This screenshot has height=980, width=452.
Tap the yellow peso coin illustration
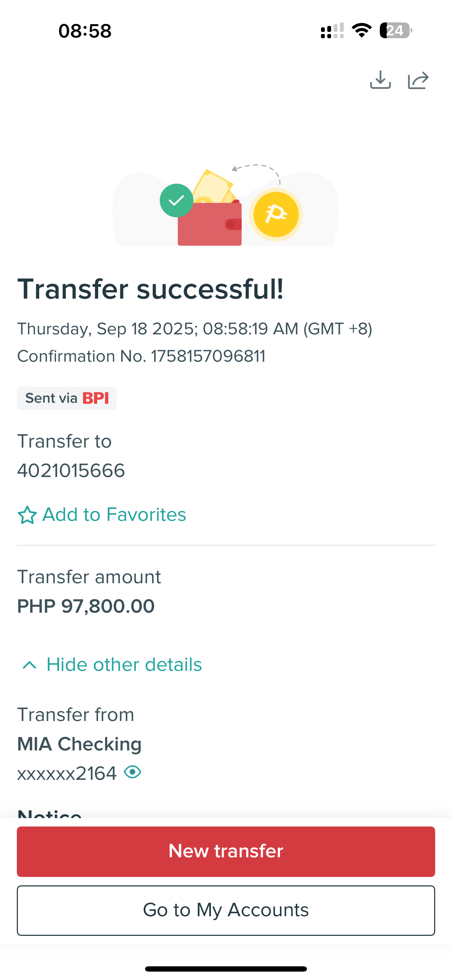coord(276,215)
